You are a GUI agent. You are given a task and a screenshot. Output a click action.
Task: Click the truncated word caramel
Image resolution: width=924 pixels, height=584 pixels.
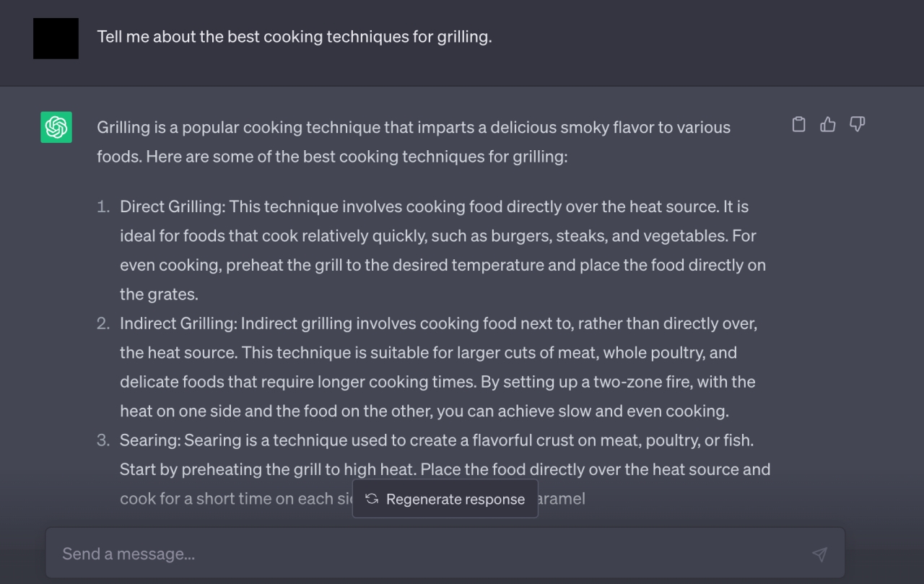tap(562, 499)
